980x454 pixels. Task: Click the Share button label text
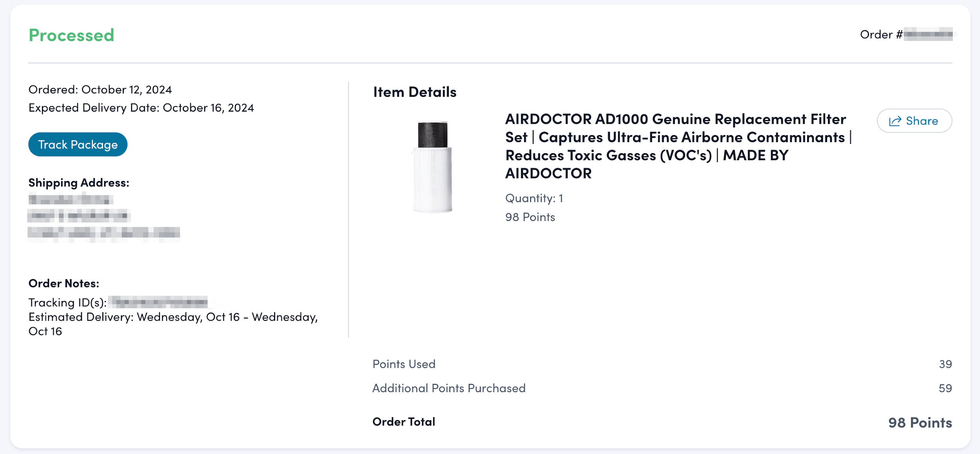(922, 121)
